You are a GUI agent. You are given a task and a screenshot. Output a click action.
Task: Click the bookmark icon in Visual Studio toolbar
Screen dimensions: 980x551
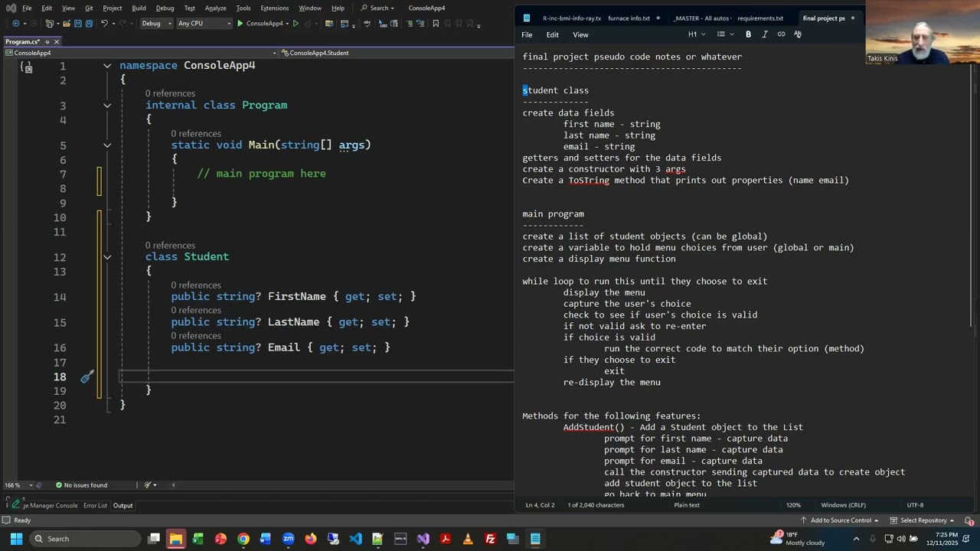tap(436, 24)
